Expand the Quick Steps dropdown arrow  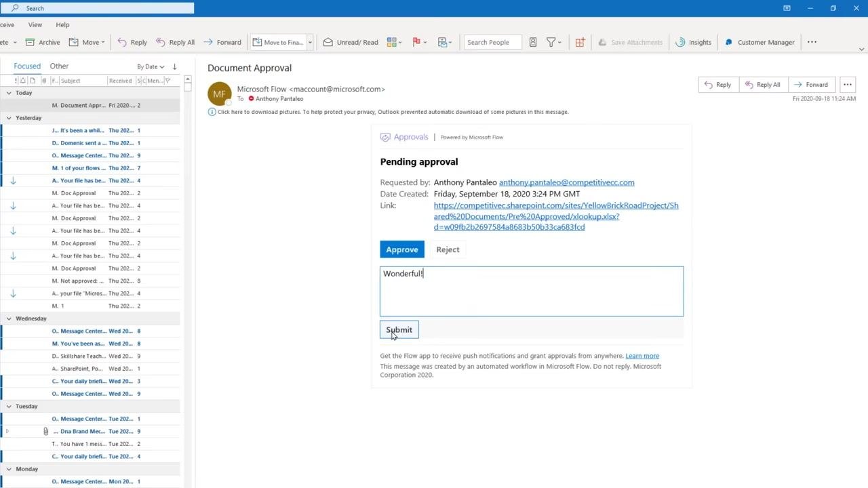click(x=310, y=42)
